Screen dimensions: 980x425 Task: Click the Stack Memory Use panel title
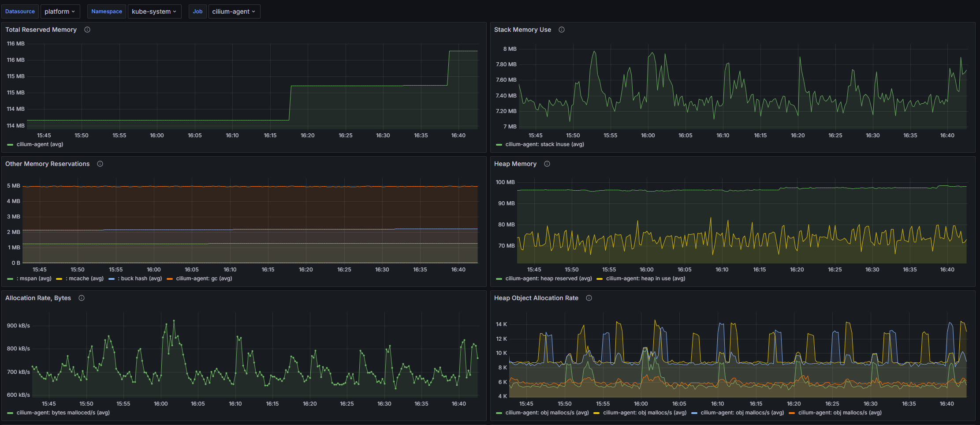pos(522,30)
